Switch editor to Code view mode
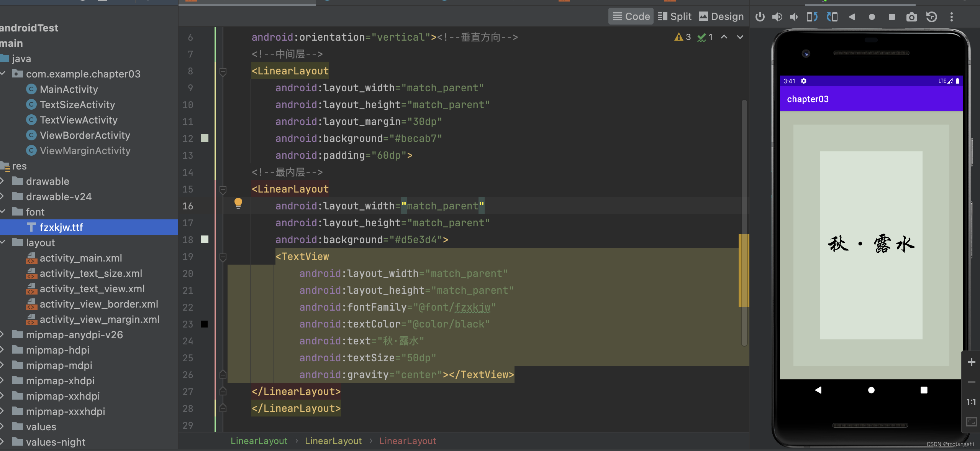 coord(631,16)
